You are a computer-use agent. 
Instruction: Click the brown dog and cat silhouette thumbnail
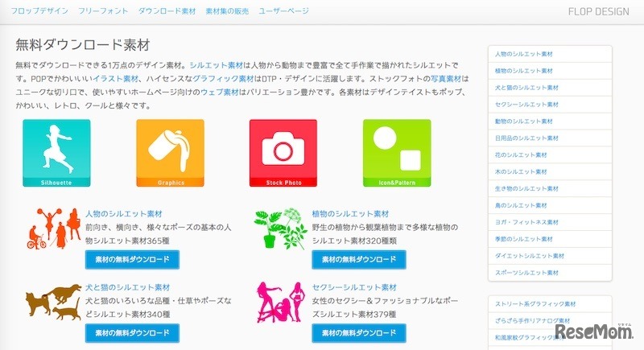click(x=54, y=302)
